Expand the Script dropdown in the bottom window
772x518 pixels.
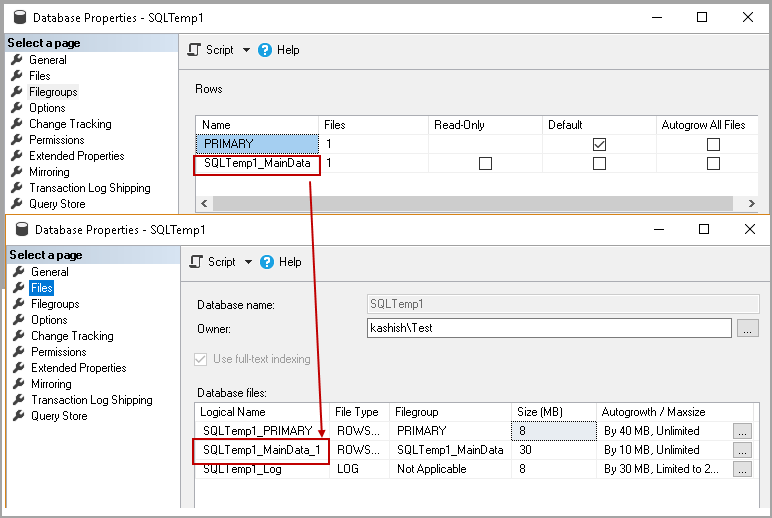[x=248, y=262]
